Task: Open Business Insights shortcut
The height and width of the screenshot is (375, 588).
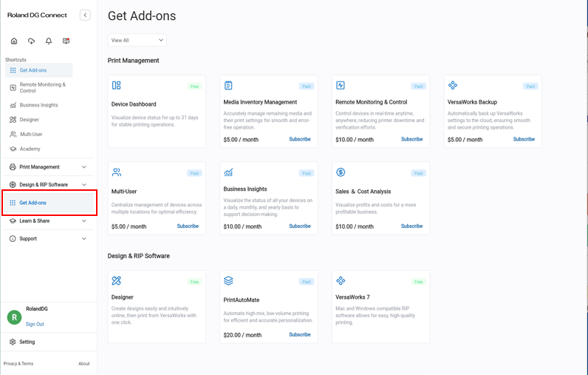Action: 38,105
